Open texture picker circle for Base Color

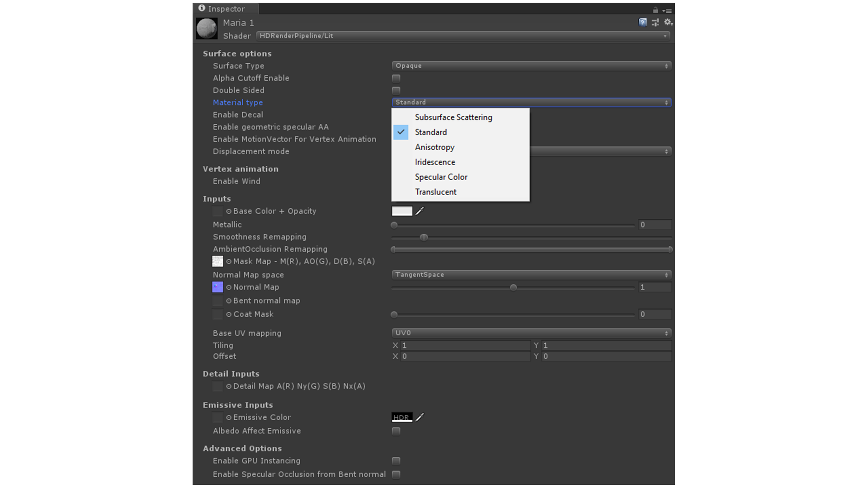[229, 211]
